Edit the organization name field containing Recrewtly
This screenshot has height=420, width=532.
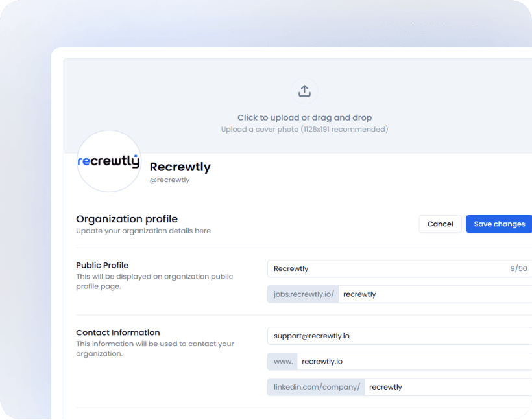(400, 269)
